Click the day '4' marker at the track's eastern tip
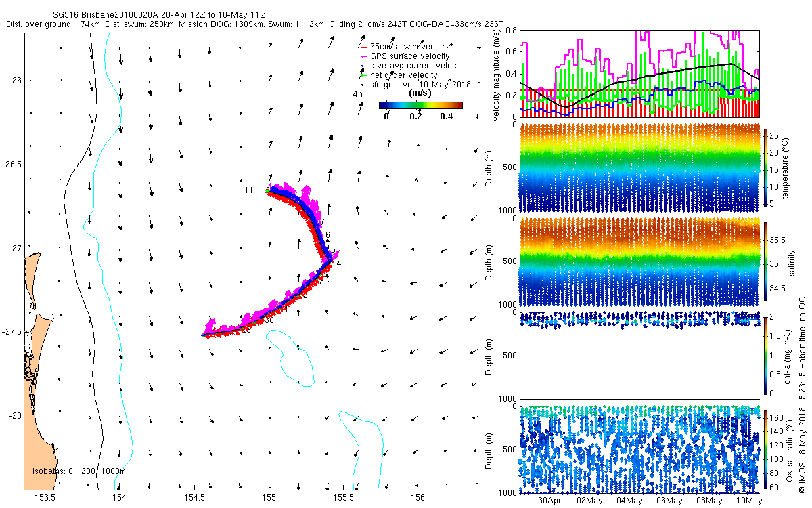The height and width of the screenshot is (508, 812). pos(339,263)
